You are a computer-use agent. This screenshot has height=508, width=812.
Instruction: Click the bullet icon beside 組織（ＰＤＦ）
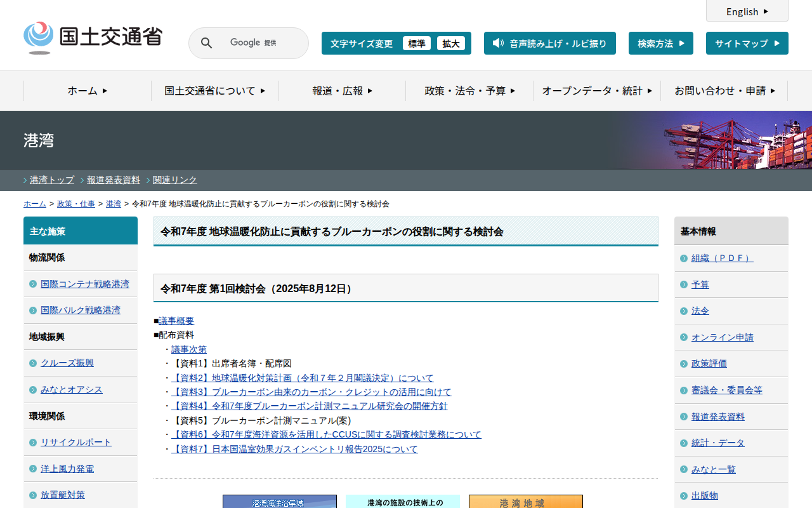point(684,258)
